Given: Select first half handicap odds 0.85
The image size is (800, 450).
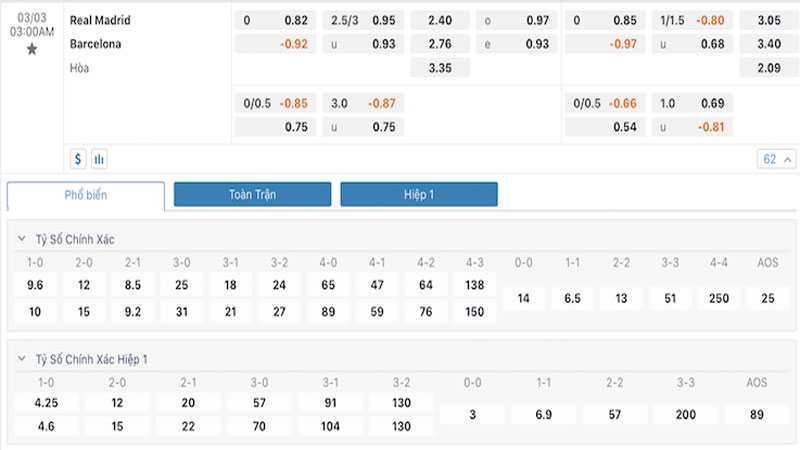Looking at the screenshot, I should point(605,20).
